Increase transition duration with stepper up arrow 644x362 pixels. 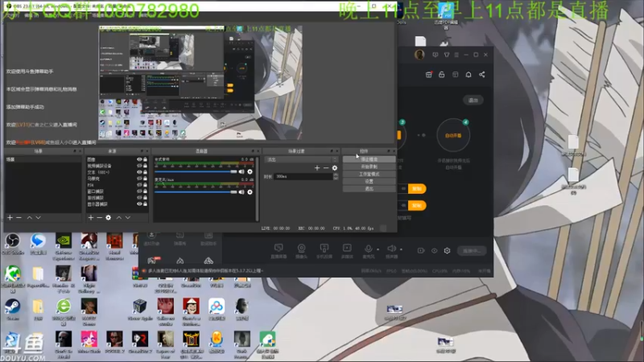(336, 175)
